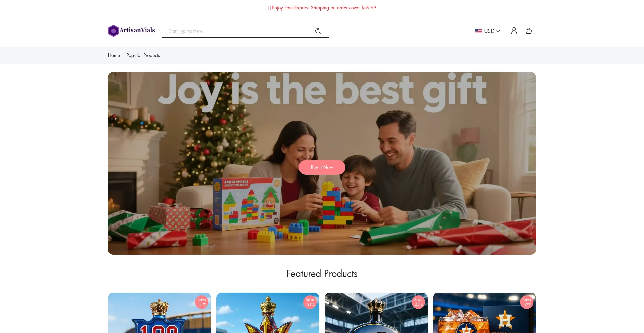Click the Save 51% badge on first product

point(202,302)
